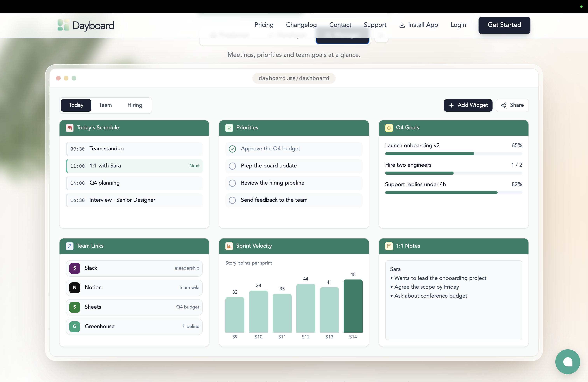Click the purple Slack S icon

(75, 268)
